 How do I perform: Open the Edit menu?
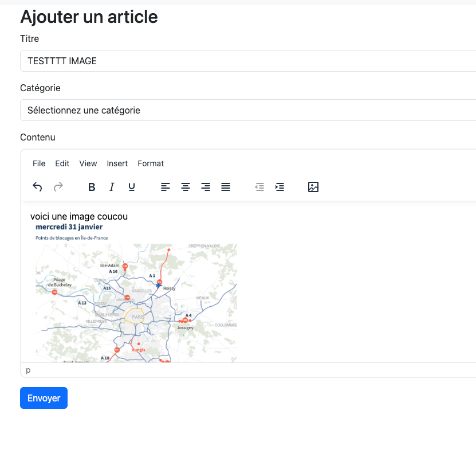pos(62,163)
